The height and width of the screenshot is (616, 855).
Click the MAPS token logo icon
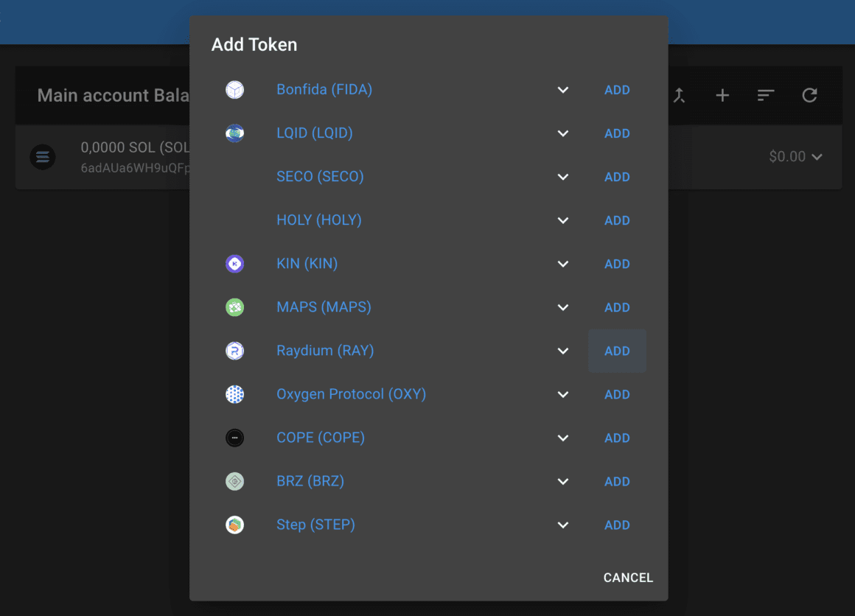[234, 307]
